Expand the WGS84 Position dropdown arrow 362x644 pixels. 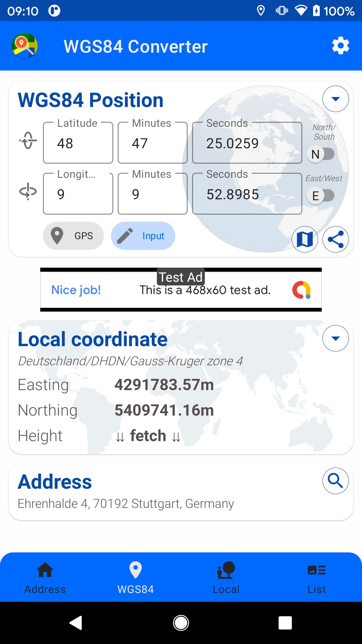coord(336,99)
